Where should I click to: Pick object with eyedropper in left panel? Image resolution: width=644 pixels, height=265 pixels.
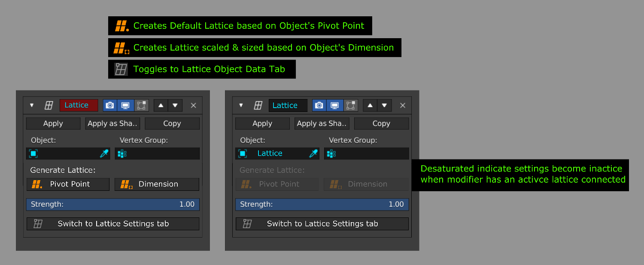(104, 154)
